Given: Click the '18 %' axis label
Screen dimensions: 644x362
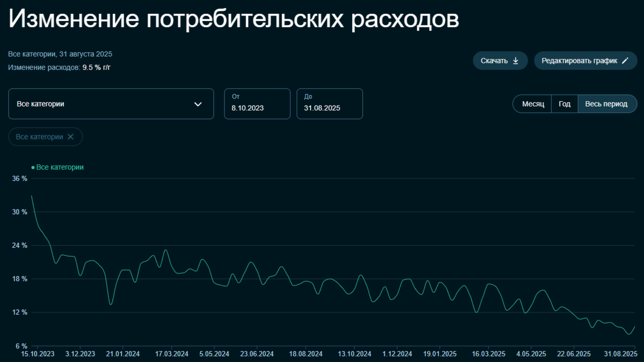Looking at the screenshot, I should (x=20, y=279).
